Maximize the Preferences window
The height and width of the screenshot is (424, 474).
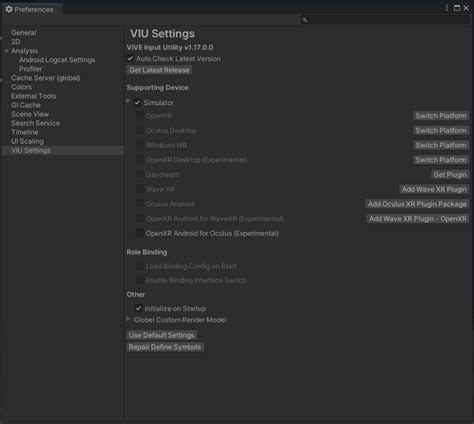pyautogui.click(x=457, y=8)
